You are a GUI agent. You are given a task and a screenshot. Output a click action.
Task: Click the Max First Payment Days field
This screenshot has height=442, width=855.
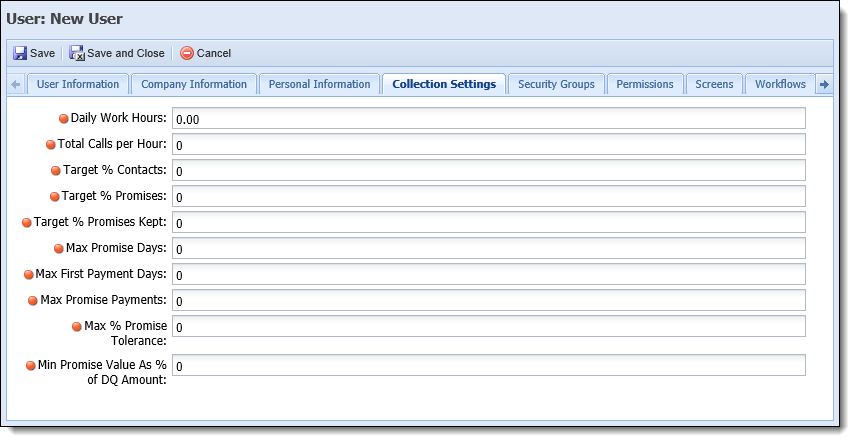(489, 274)
